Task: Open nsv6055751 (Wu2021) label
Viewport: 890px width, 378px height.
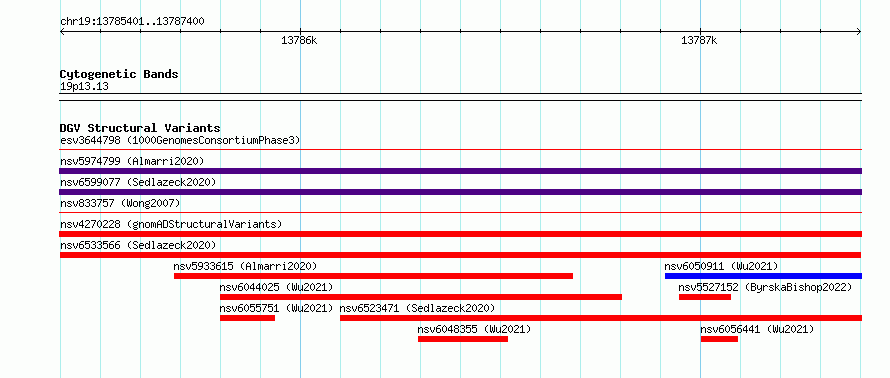Action: pos(276,308)
